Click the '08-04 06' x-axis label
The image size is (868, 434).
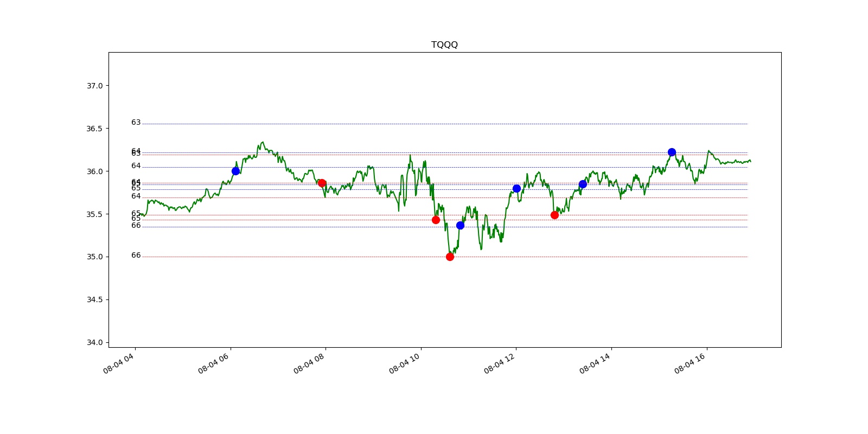pos(213,363)
